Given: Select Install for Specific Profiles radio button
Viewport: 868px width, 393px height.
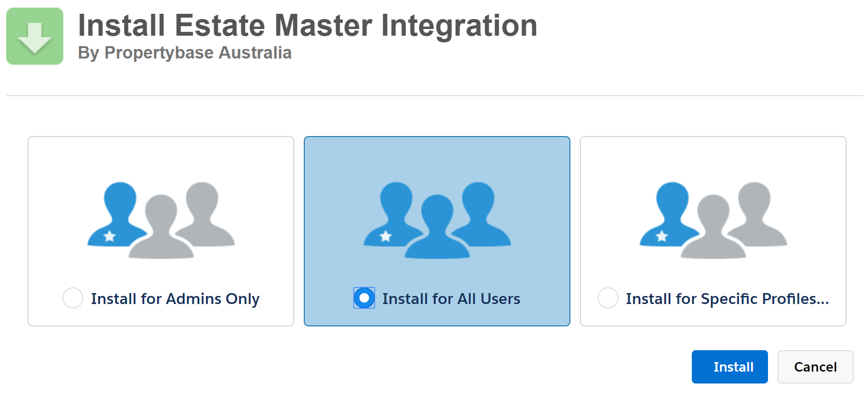Looking at the screenshot, I should 608,298.
